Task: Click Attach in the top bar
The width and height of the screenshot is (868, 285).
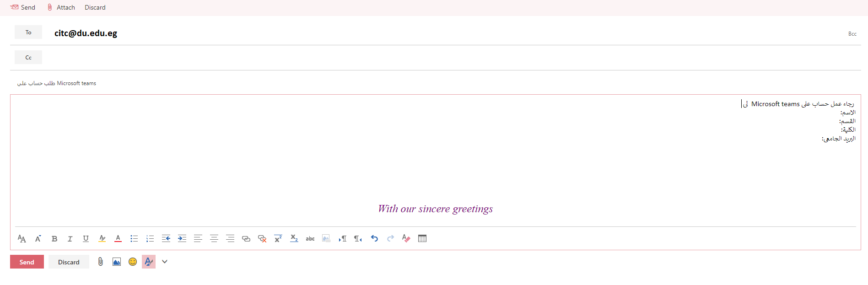Action: 61,7
